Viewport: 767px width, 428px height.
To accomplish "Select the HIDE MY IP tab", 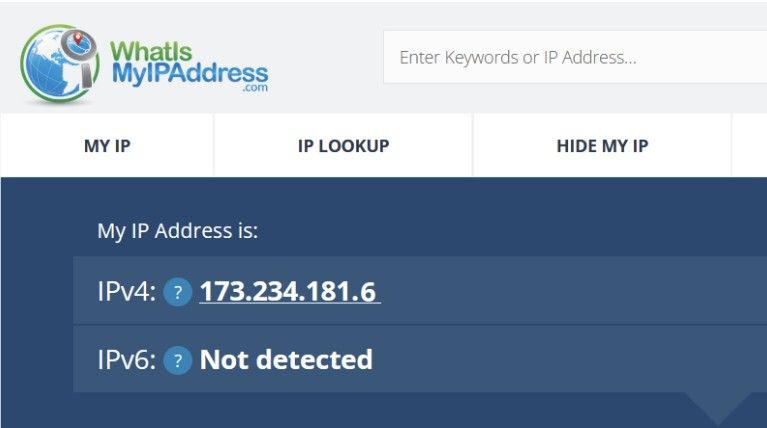I will point(602,145).
